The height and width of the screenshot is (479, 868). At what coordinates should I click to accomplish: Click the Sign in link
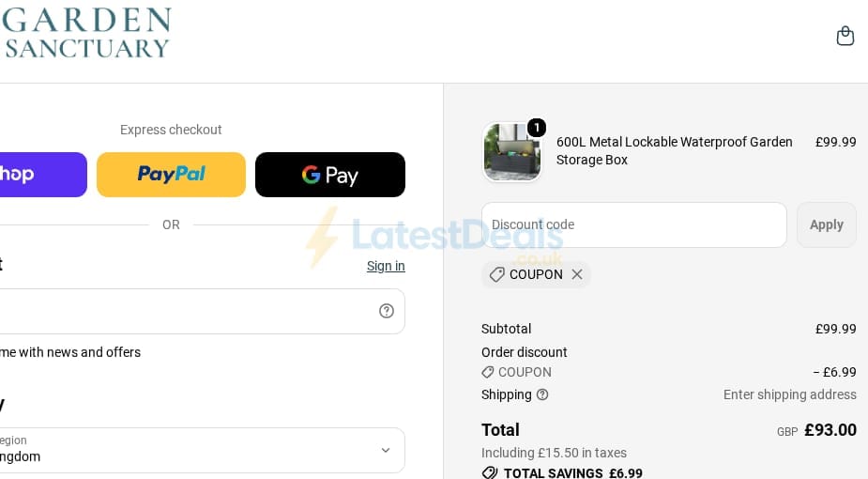pos(386,266)
